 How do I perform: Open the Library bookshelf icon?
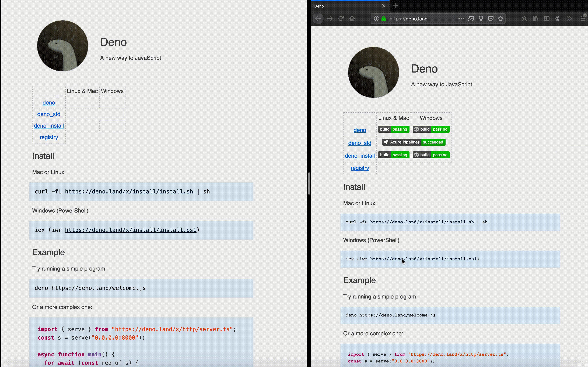(x=535, y=19)
